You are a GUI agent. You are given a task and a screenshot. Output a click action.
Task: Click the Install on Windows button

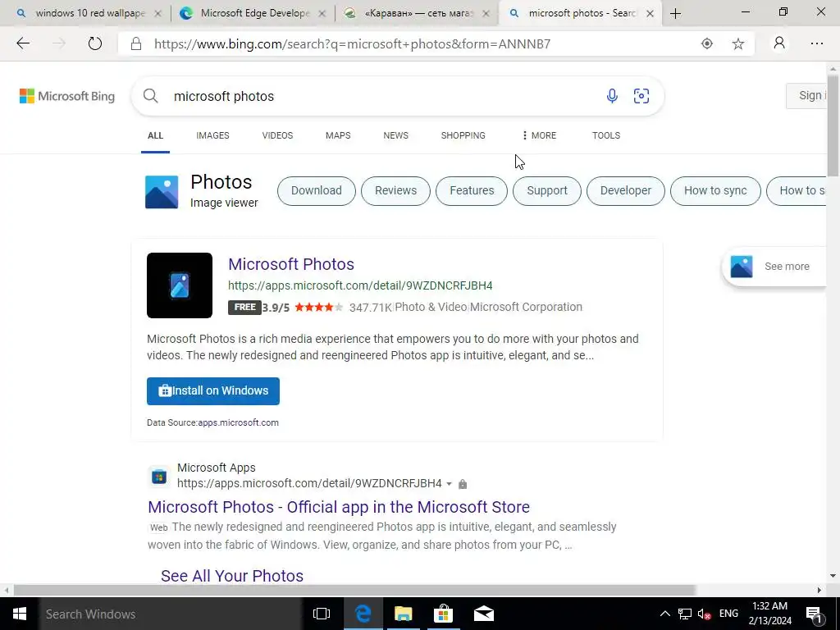213,391
